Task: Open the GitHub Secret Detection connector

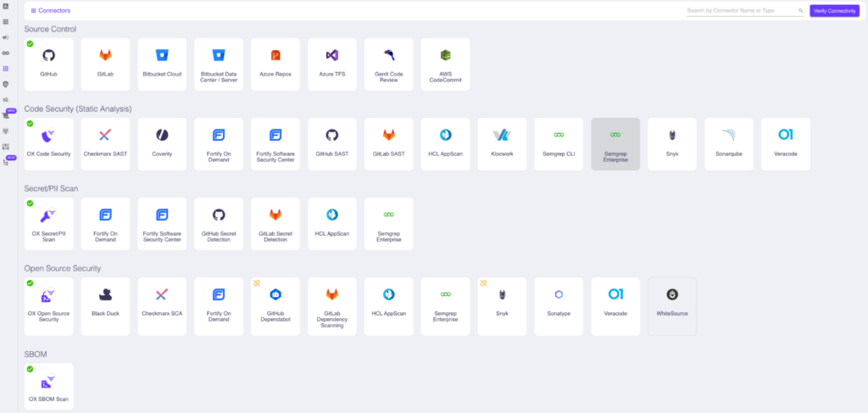Action: [x=219, y=224]
